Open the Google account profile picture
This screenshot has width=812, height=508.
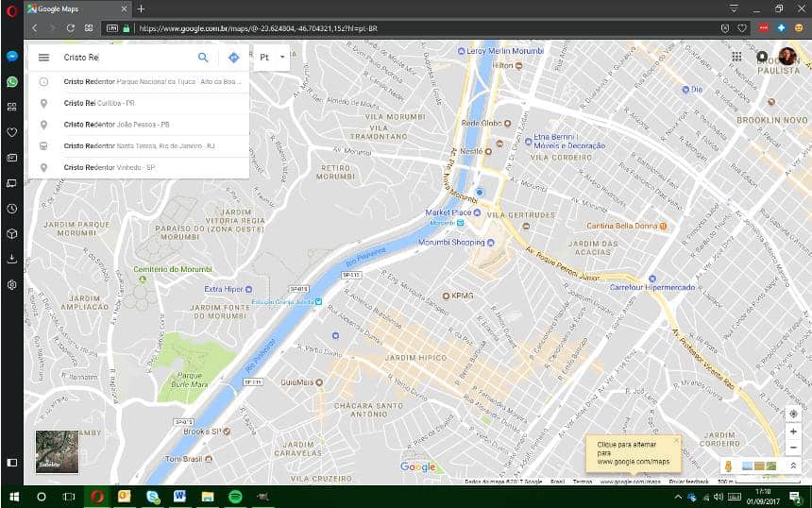pos(787,56)
